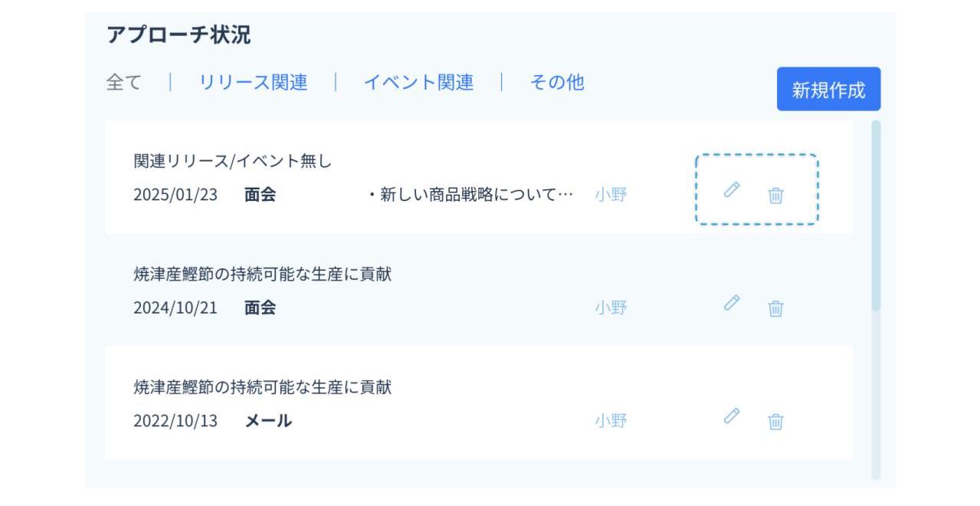This screenshot has width=980, height=506.
Task: Open 小野 link in 2024/10/21 row
Action: (611, 308)
